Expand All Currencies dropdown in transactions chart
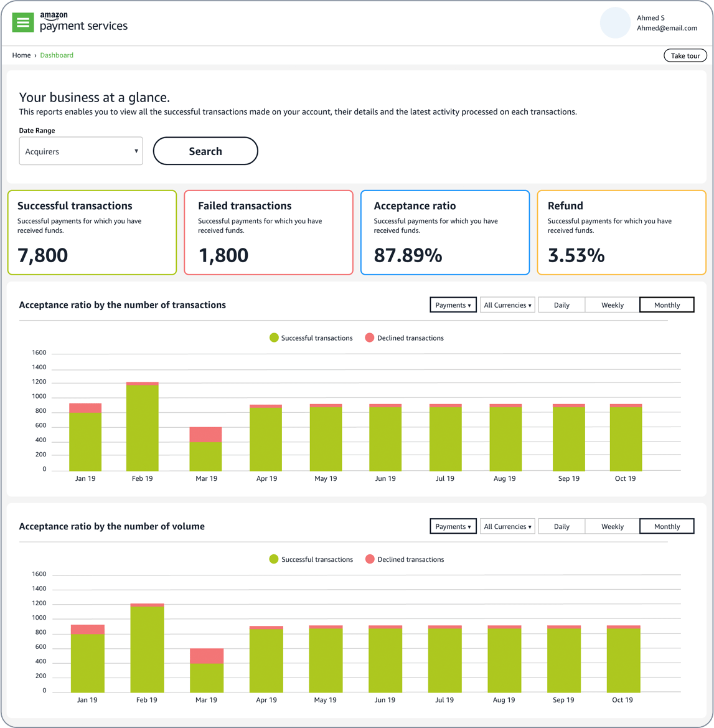 (507, 305)
